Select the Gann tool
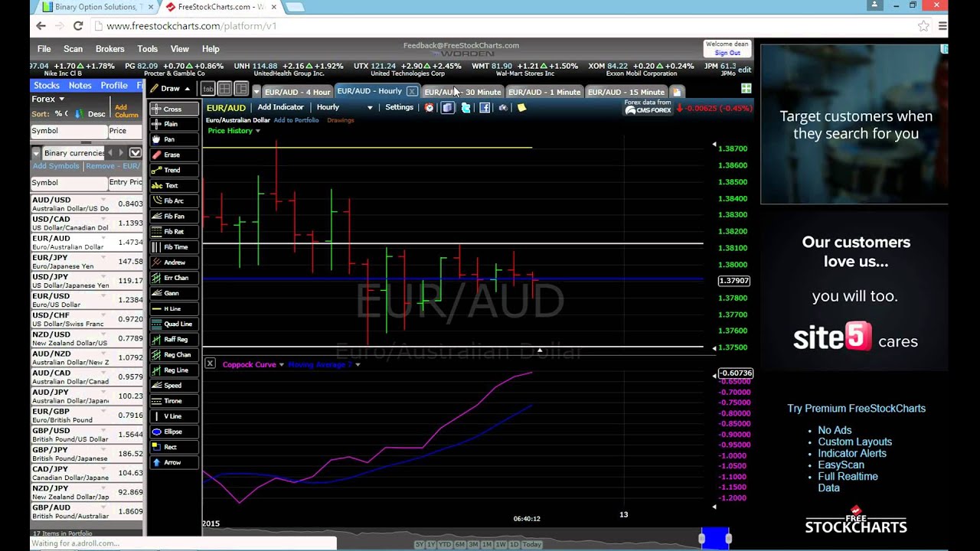The width and height of the screenshot is (980, 551). coord(174,293)
